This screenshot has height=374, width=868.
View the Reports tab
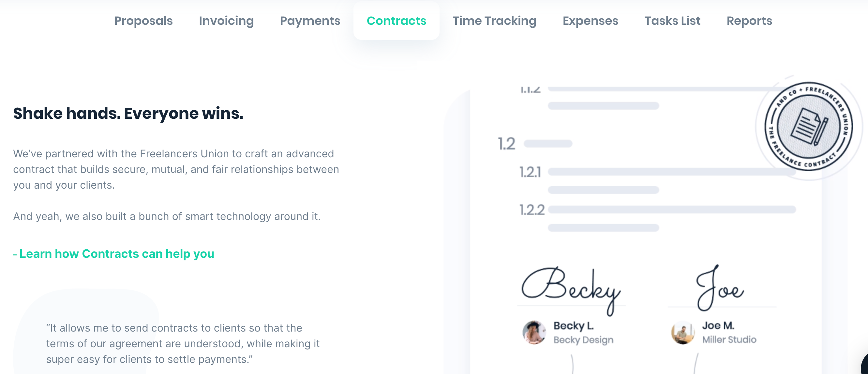pos(749,21)
